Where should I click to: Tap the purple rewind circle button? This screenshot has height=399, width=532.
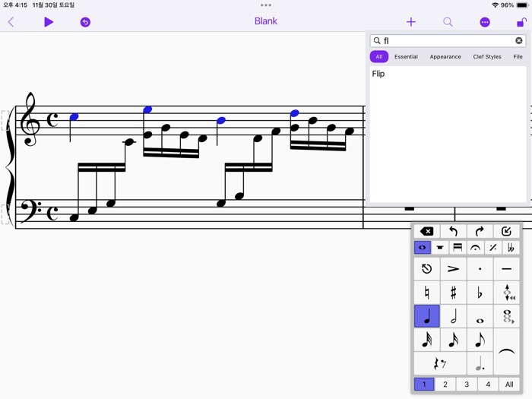click(x=85, y=22)
